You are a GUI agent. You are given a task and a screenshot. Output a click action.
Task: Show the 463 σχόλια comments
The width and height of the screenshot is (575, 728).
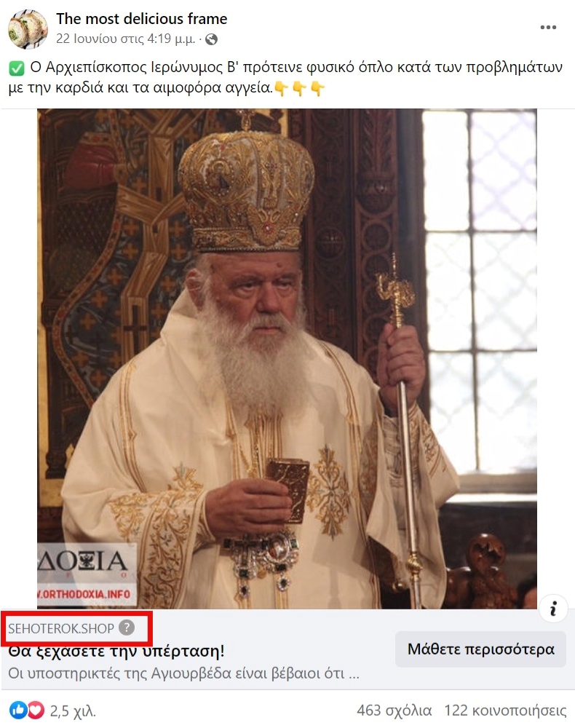(x=394, y=711)
